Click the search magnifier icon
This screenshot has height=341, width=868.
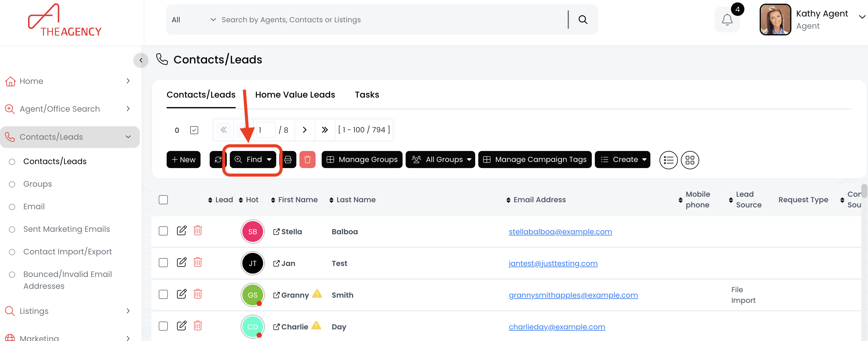click(583, 20)
